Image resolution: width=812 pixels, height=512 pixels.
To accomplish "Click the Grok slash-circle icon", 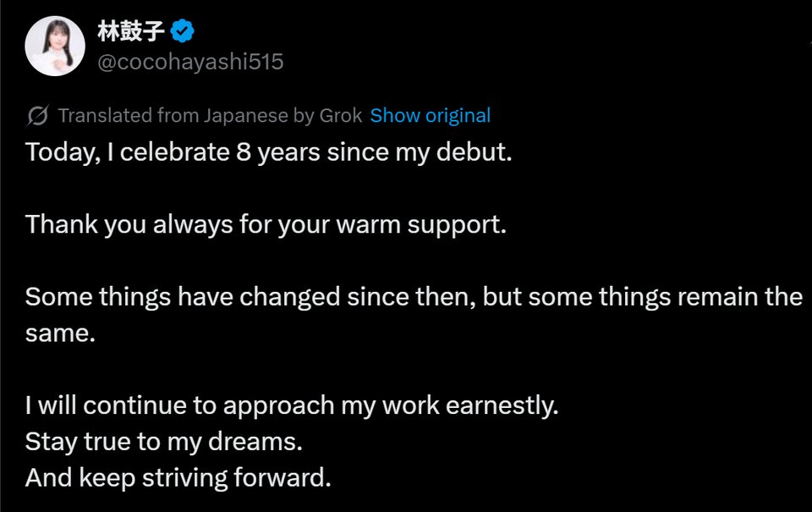I will (x=37, y=116).
